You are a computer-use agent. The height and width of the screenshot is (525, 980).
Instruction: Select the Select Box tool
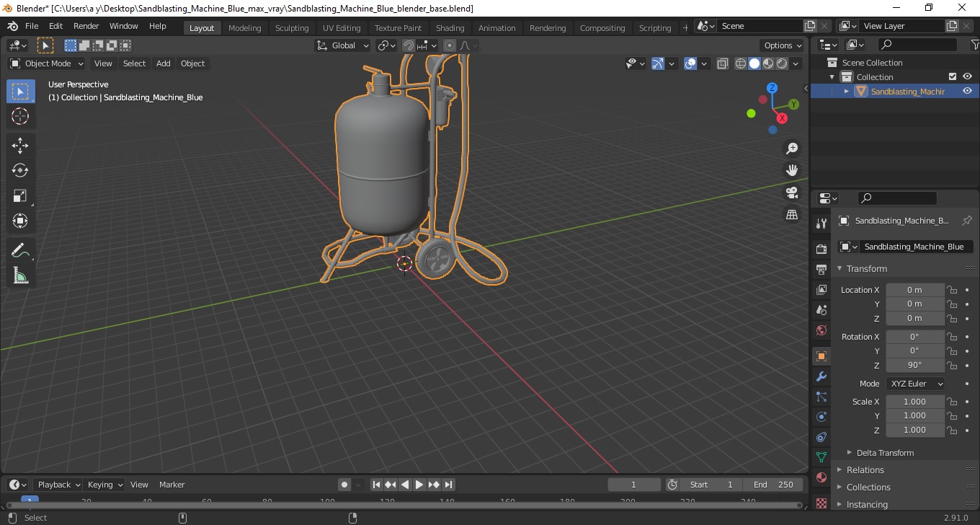(20, 92)
